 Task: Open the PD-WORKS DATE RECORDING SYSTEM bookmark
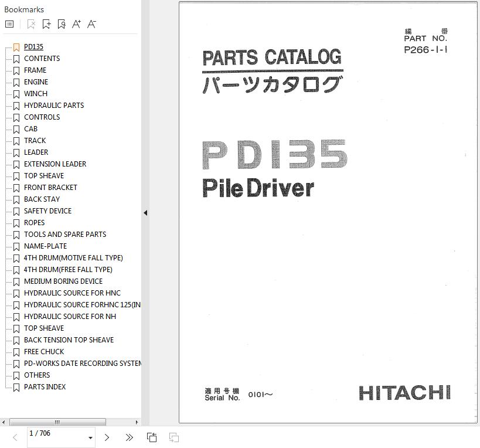83,364
